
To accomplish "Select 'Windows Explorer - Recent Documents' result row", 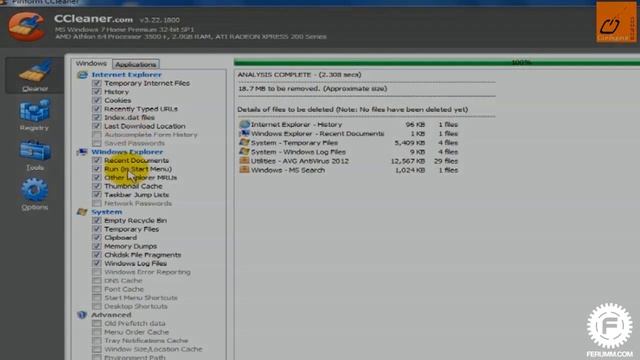I will coord(349,133).
